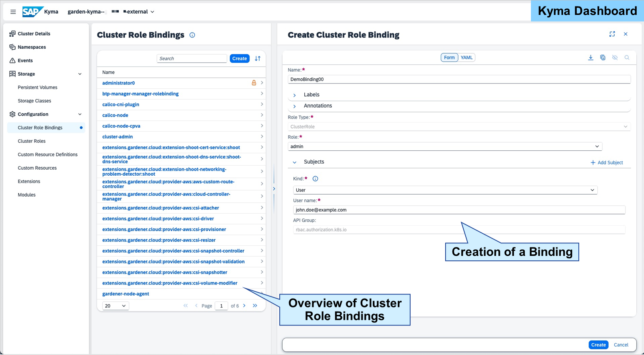The height and width of the screenshot is (355, 644).
Task: Click the search icon in form toolbar
Action: click(627, 58)
